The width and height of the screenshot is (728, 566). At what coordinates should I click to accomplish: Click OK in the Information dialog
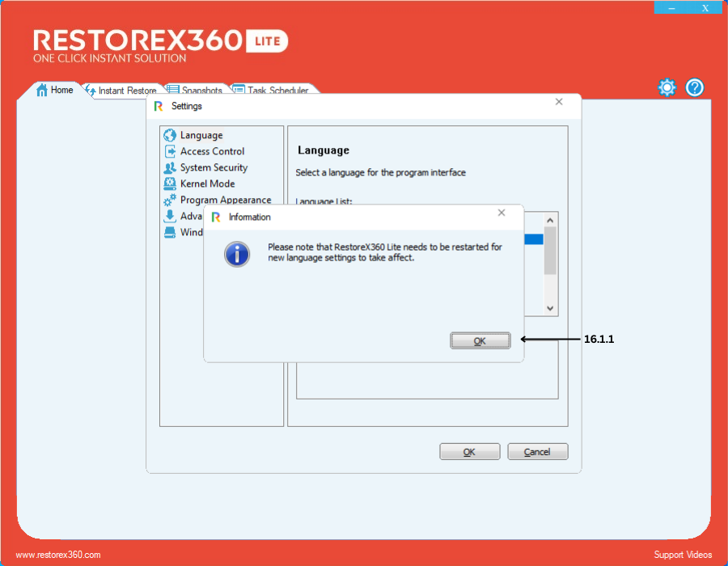[x=480, y=341]
